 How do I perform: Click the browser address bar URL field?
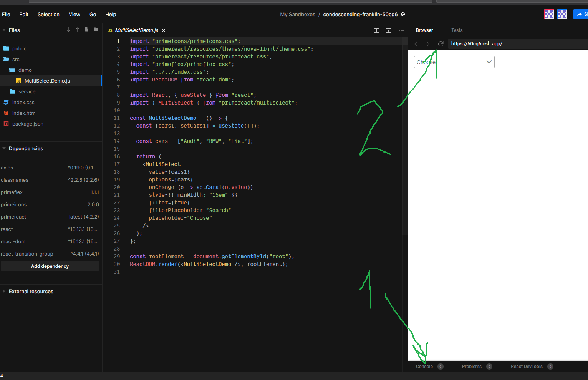point(499,44)
